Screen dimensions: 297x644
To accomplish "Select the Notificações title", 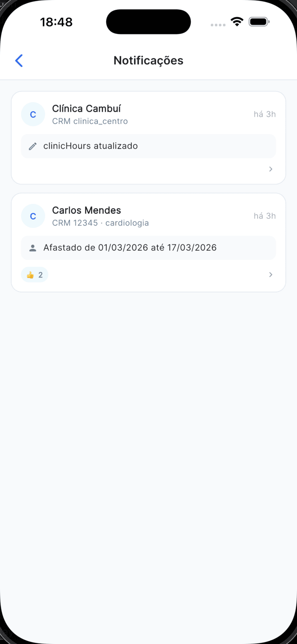I will point(148,60).
